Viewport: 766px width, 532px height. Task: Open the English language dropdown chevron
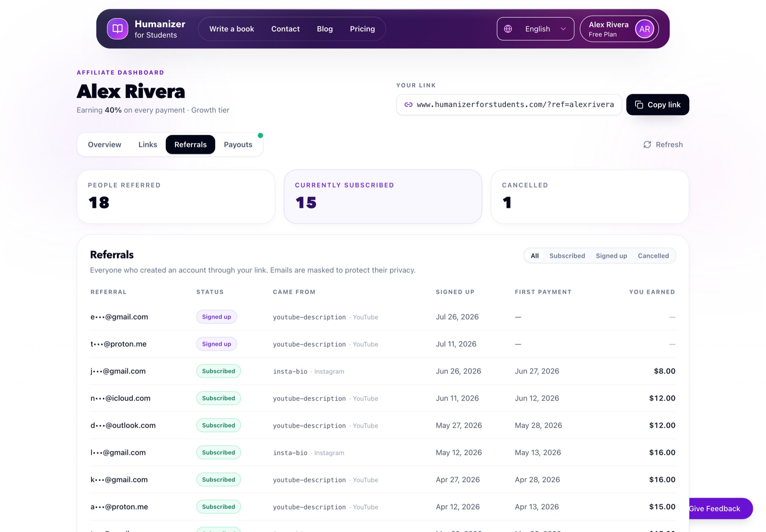[x=563, y=29]
